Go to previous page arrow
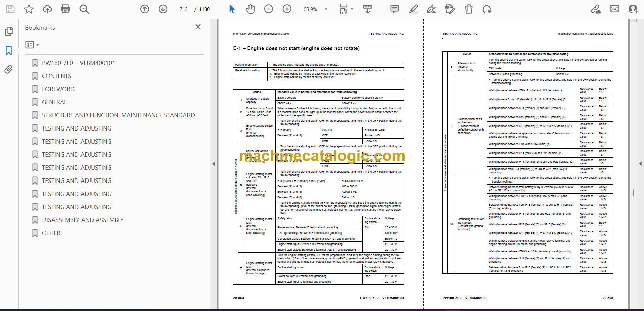Screen dimensions: 644x311 point(145,9)
